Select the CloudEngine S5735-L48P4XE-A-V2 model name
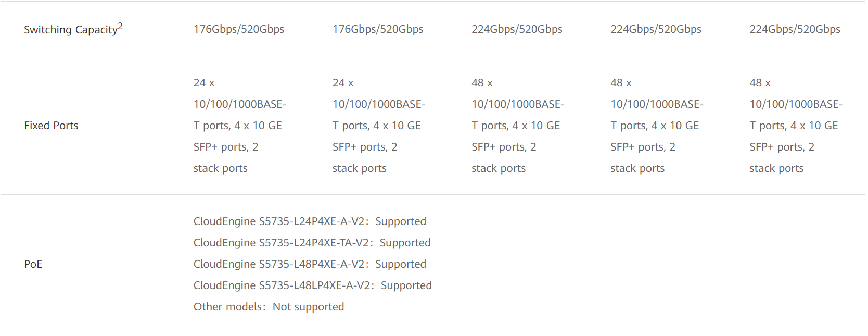868x336 pixels. (279, 264)
